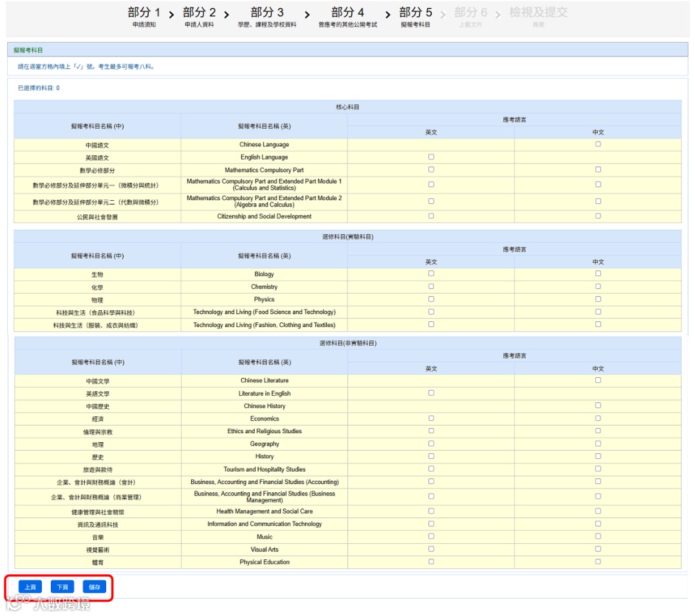This screenshot has height=616, width=695.
Task: Switch to step 部分 3 學歷資料
Action: click(267, 17)
